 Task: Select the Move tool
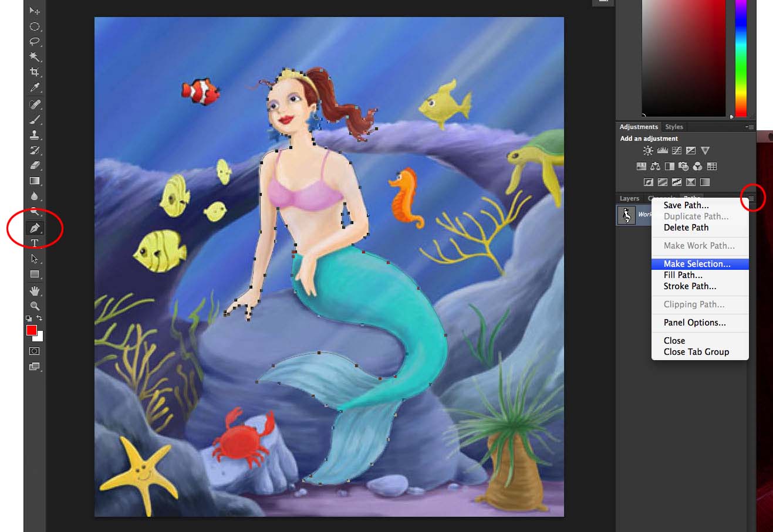[35, 11]
